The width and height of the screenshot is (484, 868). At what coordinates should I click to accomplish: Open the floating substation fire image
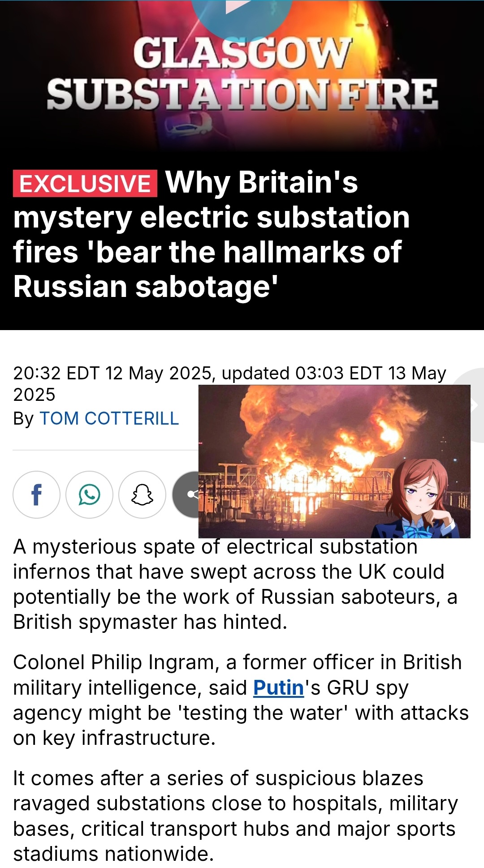[334, 461]
